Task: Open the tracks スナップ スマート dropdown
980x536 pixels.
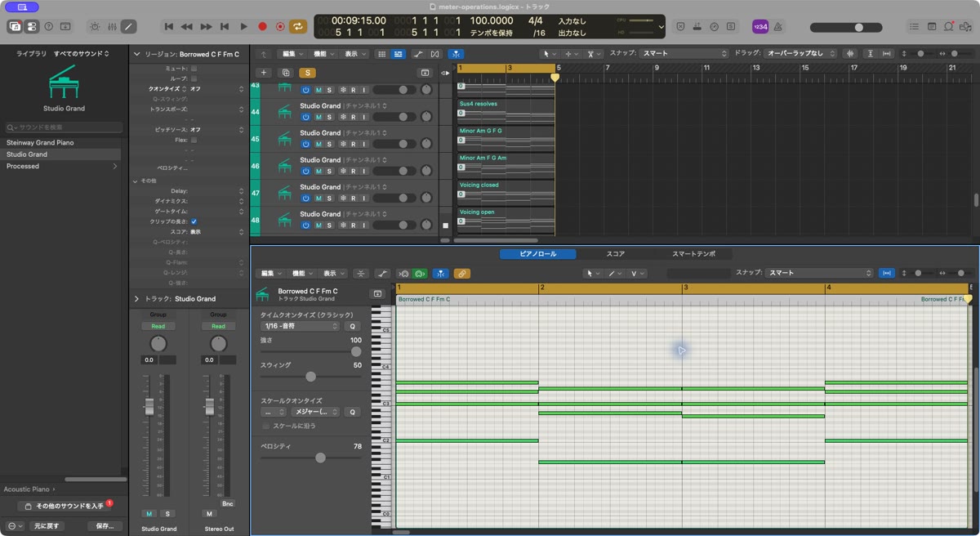Action: click(684, 54)
